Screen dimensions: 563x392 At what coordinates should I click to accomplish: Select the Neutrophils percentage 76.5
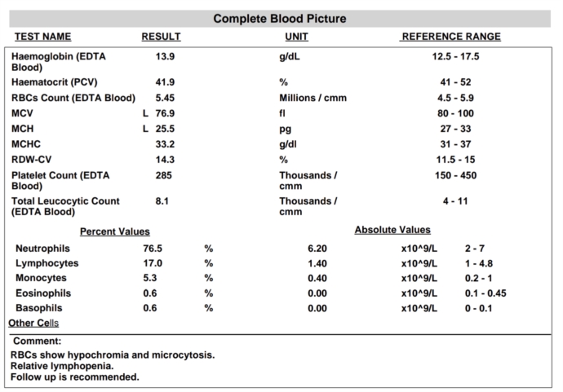[153, 249]
